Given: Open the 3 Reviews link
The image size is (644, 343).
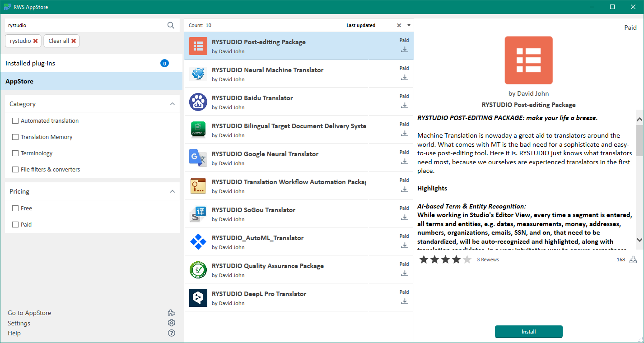Looking at the screenshot, I should (488, 260).
